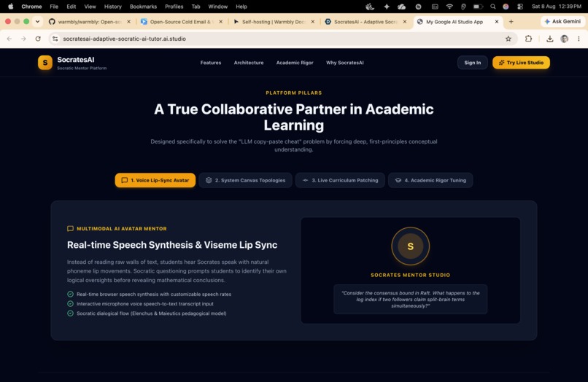
Task: Select Academic Rigor Tuning tab
Action: click(x=430, y=180)
